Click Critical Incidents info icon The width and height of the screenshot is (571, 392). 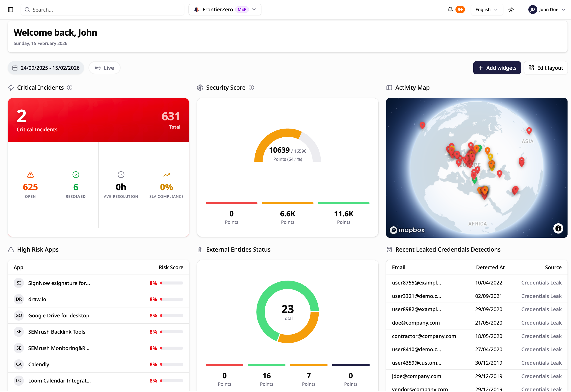coord(70,88)
